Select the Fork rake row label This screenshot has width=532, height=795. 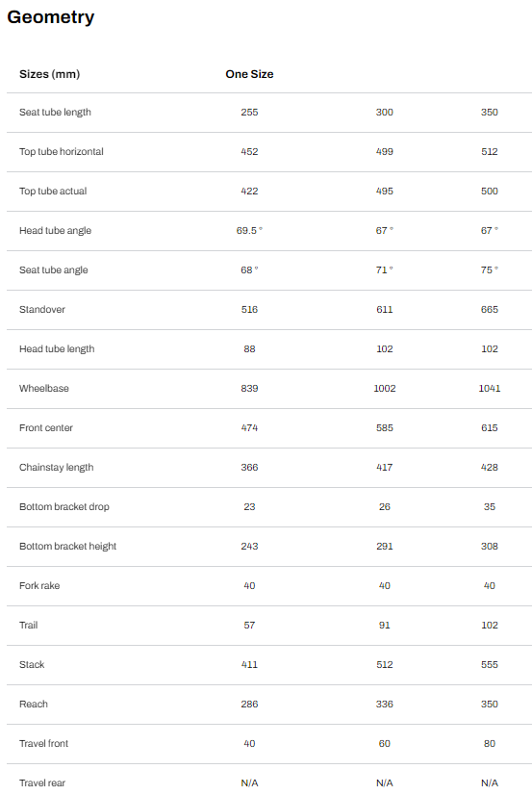pyautogui.click(x=39, y=585)
